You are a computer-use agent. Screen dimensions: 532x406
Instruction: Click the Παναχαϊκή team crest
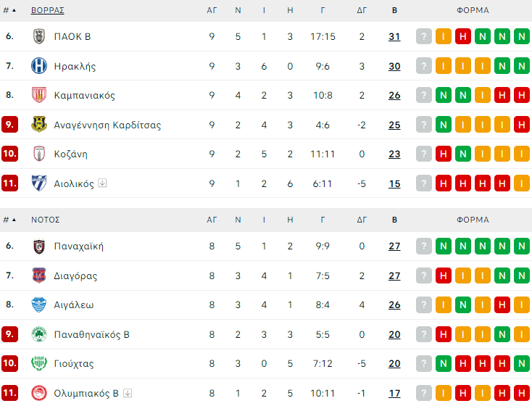(39, 246)
